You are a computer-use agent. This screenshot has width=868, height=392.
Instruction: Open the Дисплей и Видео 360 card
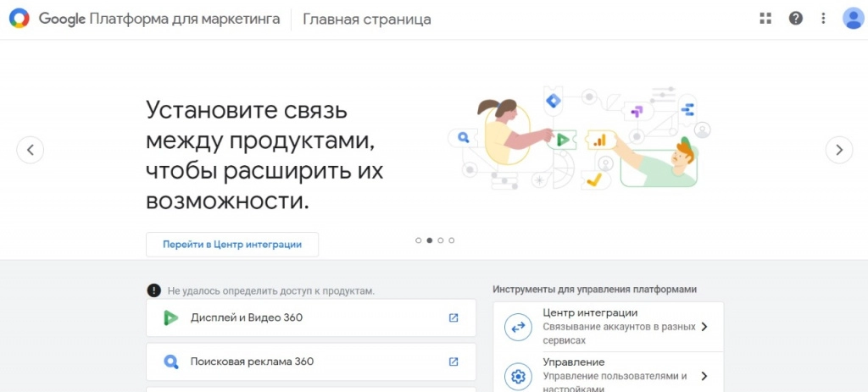click(311, 317)
